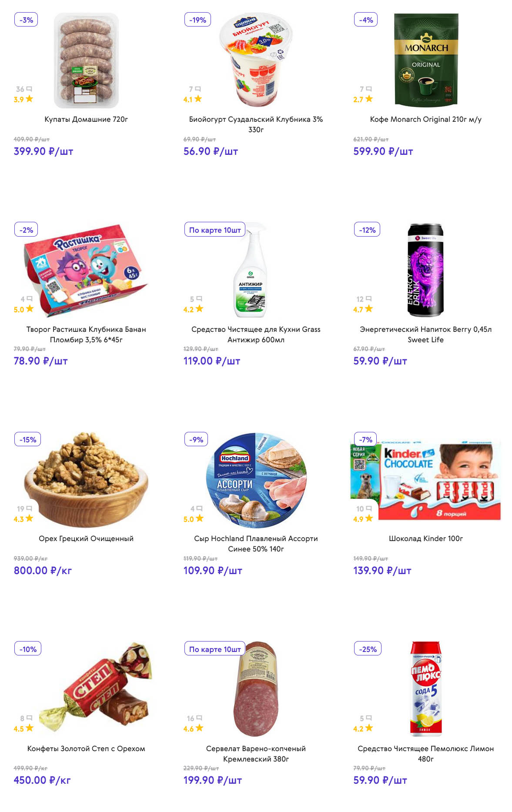Click the -25% badge on Пемолюкс Лимон
This screenshot has height=812, width=512.
[368, 649]
